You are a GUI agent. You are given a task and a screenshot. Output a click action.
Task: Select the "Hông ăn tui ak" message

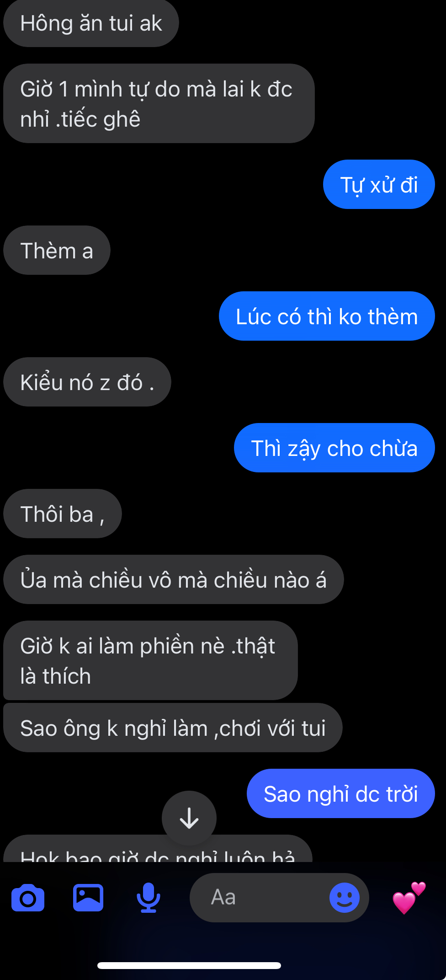point(91,23)
